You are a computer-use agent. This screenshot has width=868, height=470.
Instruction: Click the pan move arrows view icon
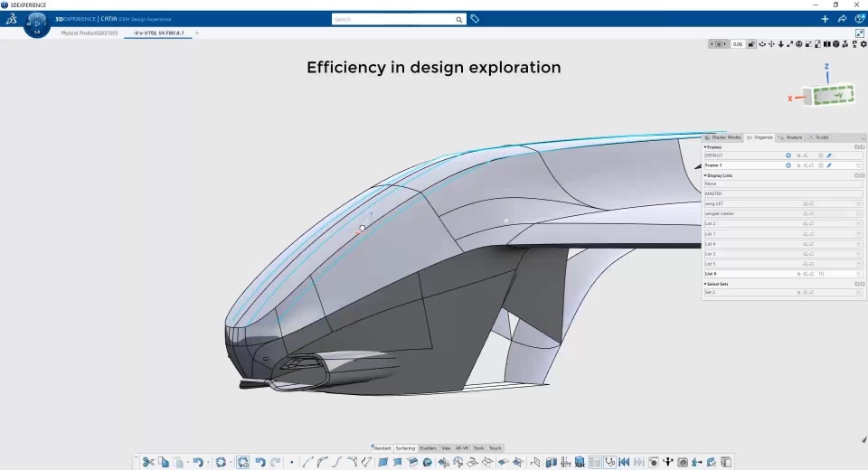[x=771, y=44]
